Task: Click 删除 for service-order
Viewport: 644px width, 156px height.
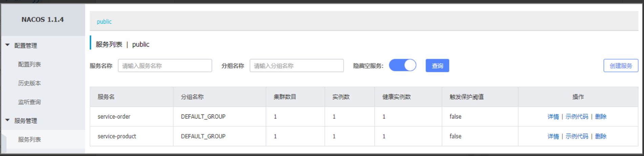Action: tap(601, 116)
